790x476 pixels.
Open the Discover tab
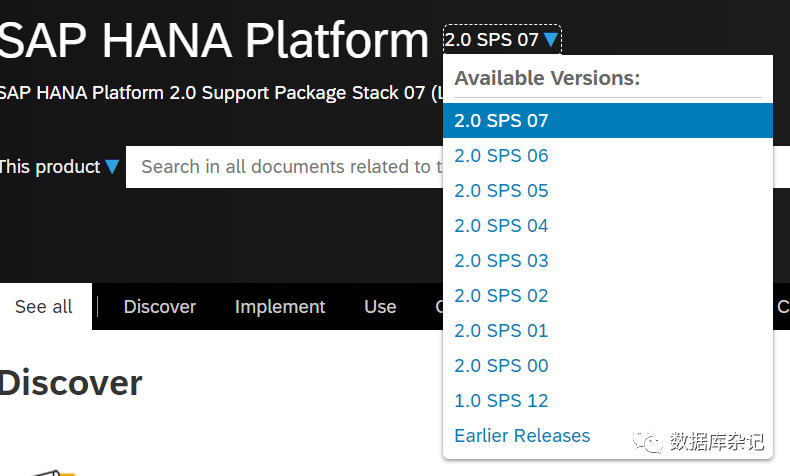point(160,307)
